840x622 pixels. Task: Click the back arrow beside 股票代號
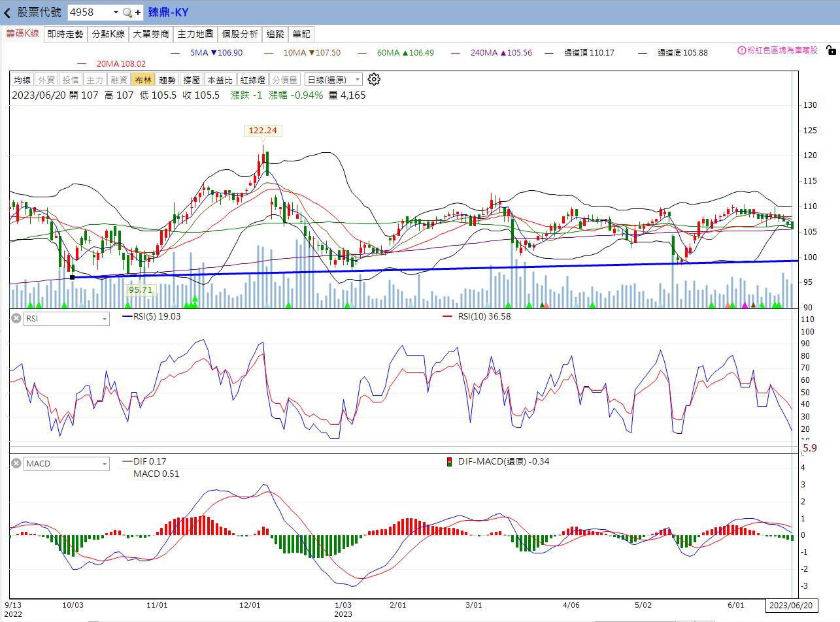(7, 12)
